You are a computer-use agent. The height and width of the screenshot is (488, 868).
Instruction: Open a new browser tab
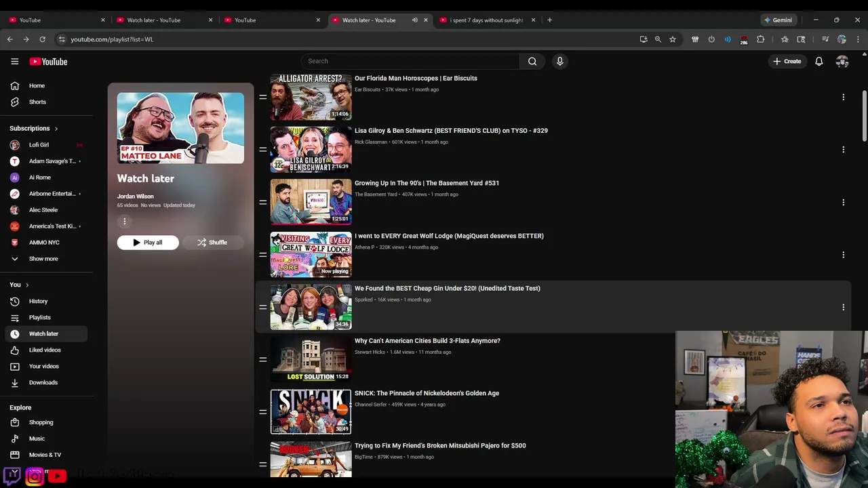coord(549,20)
